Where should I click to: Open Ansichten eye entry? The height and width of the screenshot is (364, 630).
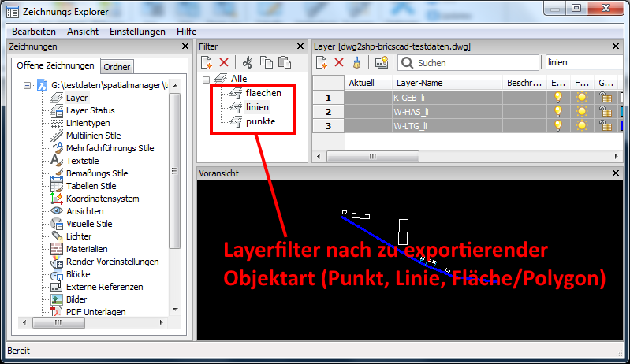click(x=85, y=211)
